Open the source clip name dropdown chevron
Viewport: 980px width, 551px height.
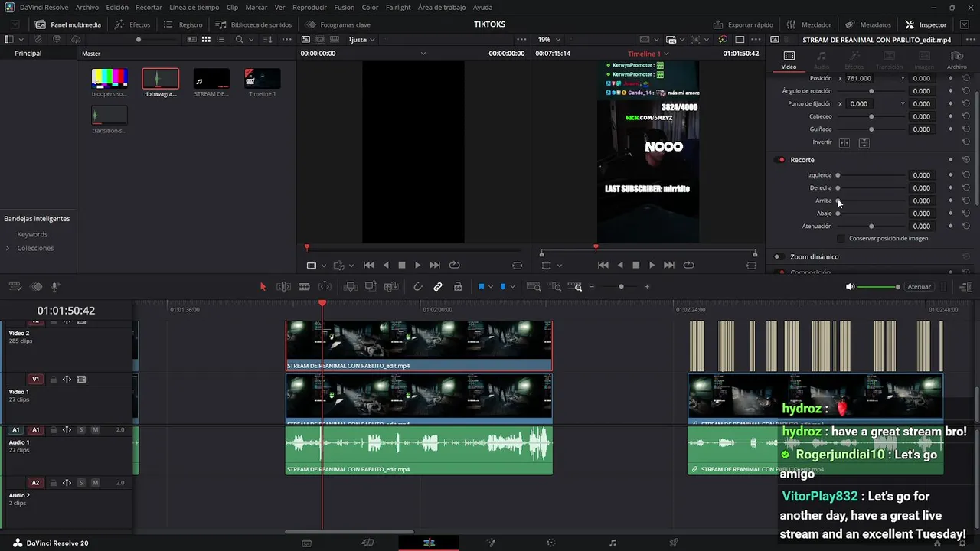point(423,54)
